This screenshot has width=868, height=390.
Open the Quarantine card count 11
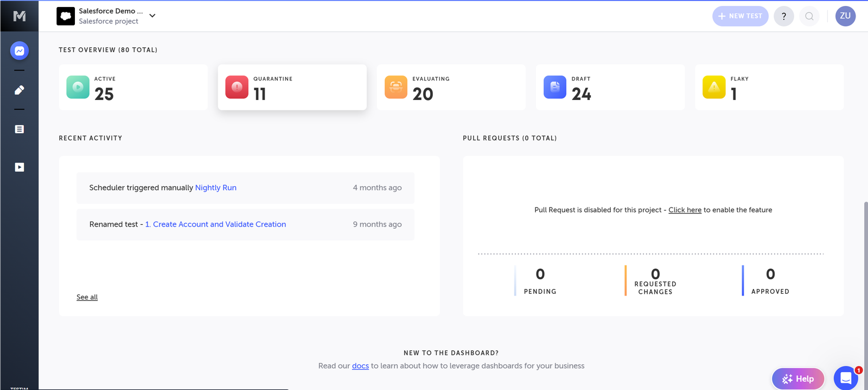click(x=260, y=95)
